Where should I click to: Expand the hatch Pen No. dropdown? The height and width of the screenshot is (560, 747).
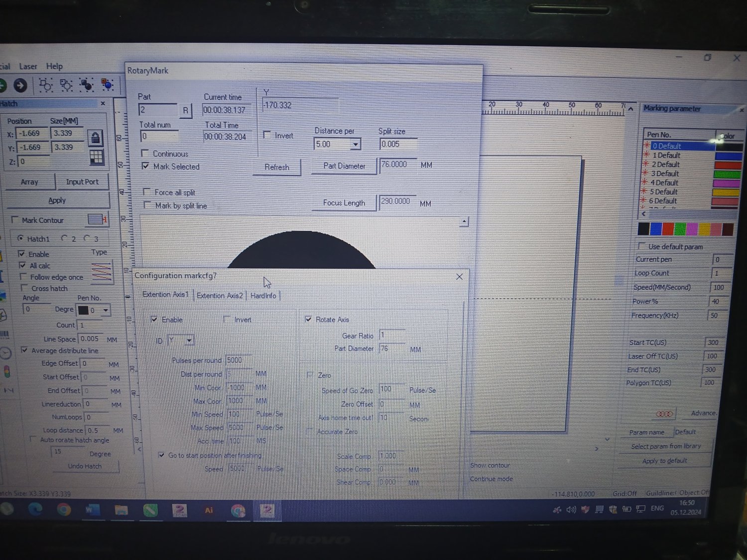(106, 310)
